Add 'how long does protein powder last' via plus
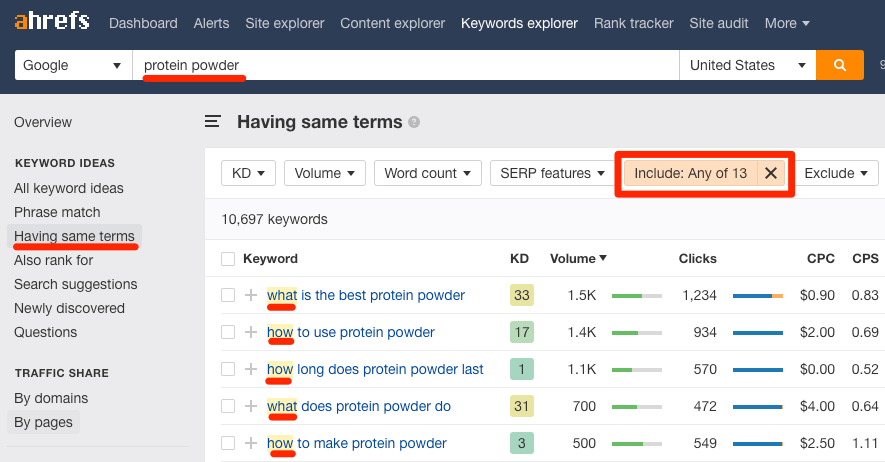885x462 pixels. pyautogui.click(x=251, y=369)
